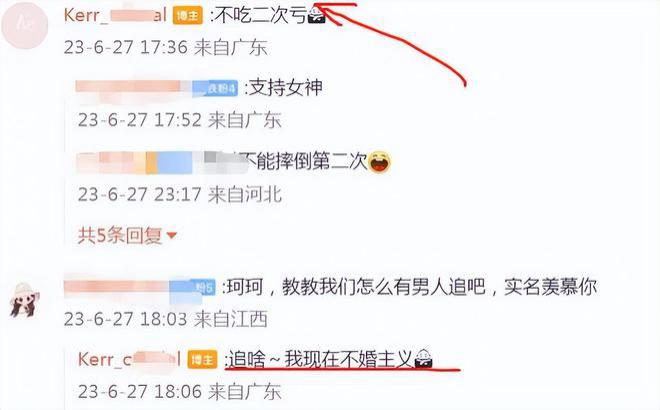This screenshot has height=410, width=660.
Task: Click the timestamp 23-6-27 17:36 来自广东
Action: coord(165,47)
